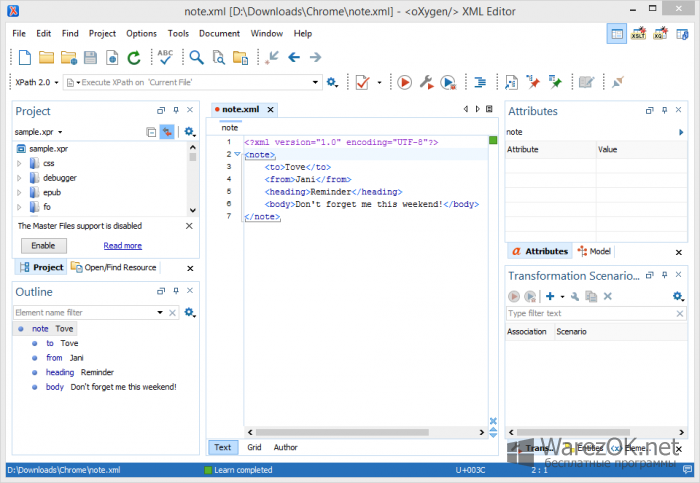Open Outline panel settings gear

(x=189, y=312)
